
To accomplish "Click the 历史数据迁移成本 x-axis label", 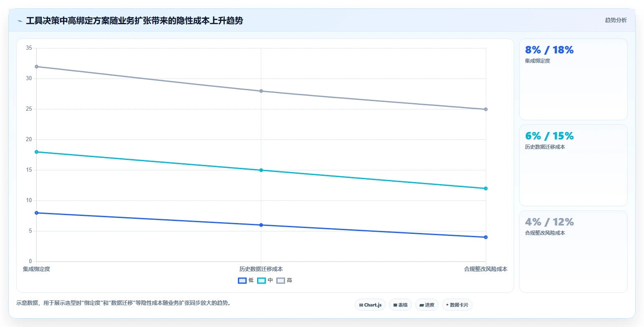I will 261,269.
